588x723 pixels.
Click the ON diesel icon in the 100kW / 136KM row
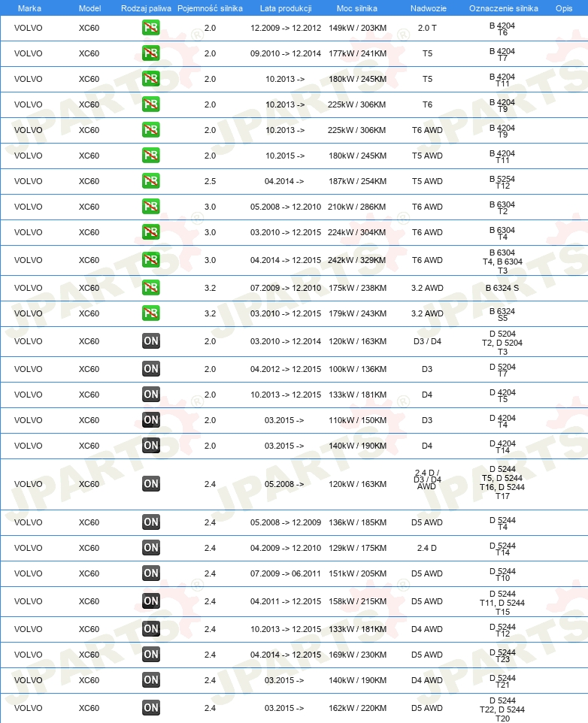click(x=151, y=369)
